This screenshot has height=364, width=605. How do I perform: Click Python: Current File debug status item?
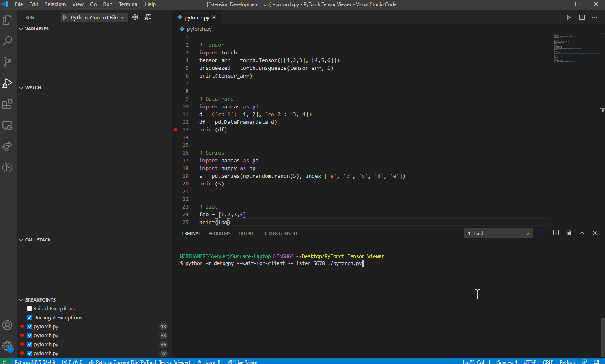[140, 361]
